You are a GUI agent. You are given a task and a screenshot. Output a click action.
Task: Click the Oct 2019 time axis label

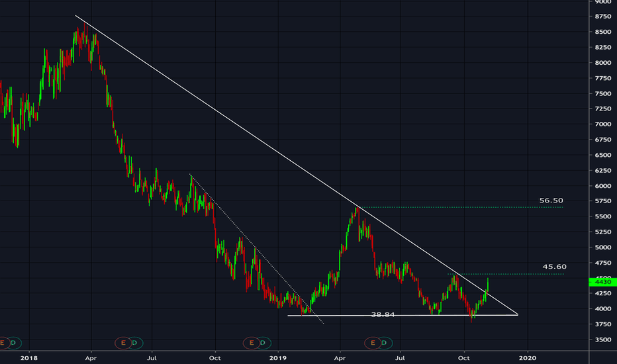click(x=464, y=357)
